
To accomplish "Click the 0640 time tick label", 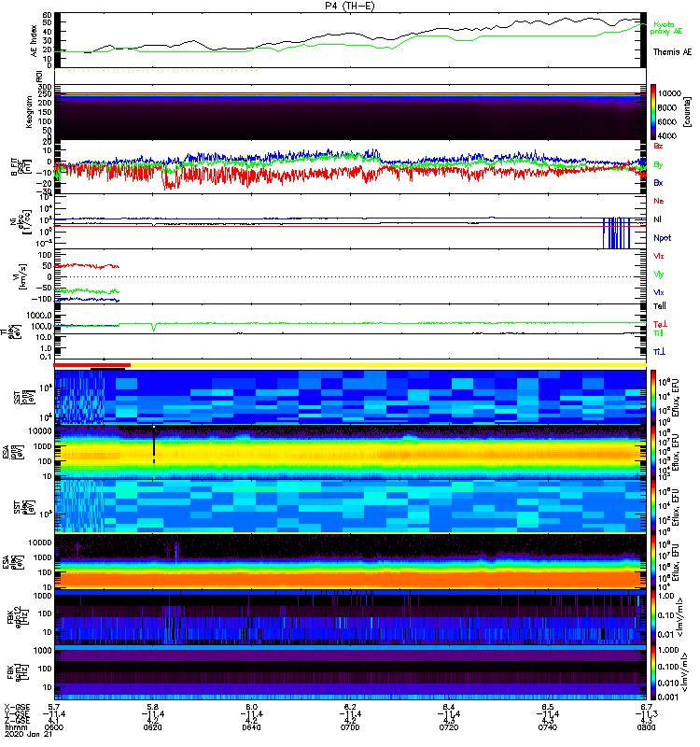I will (x=251, y=727).
